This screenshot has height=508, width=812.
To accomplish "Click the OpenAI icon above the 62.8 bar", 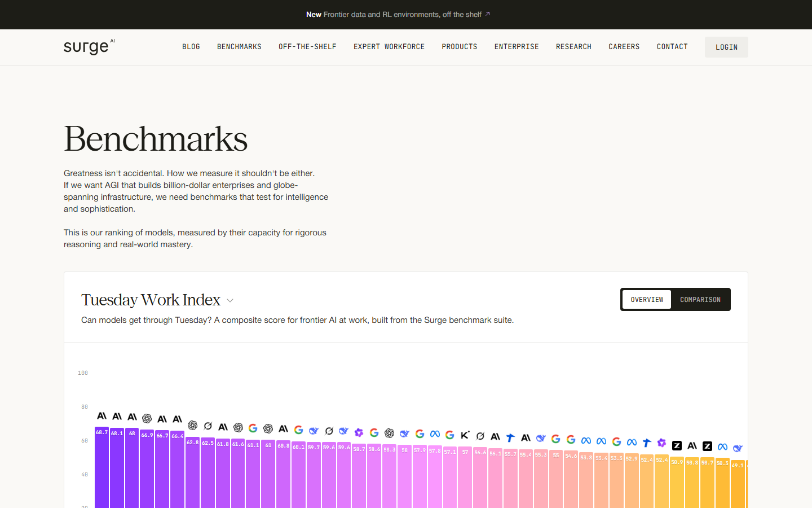I will click(193, 425).
